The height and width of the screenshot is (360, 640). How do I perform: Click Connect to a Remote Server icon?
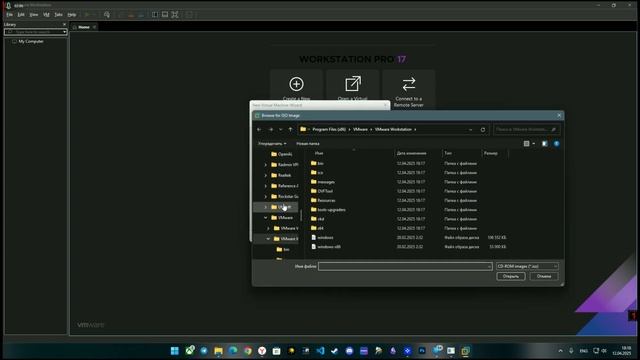tap(409, 84)
